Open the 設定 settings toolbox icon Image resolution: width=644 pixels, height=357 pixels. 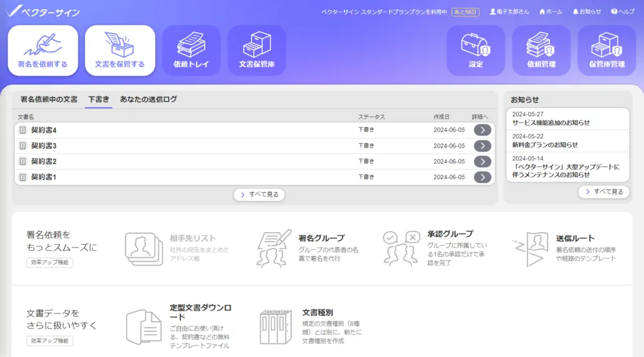pos(476,50)
